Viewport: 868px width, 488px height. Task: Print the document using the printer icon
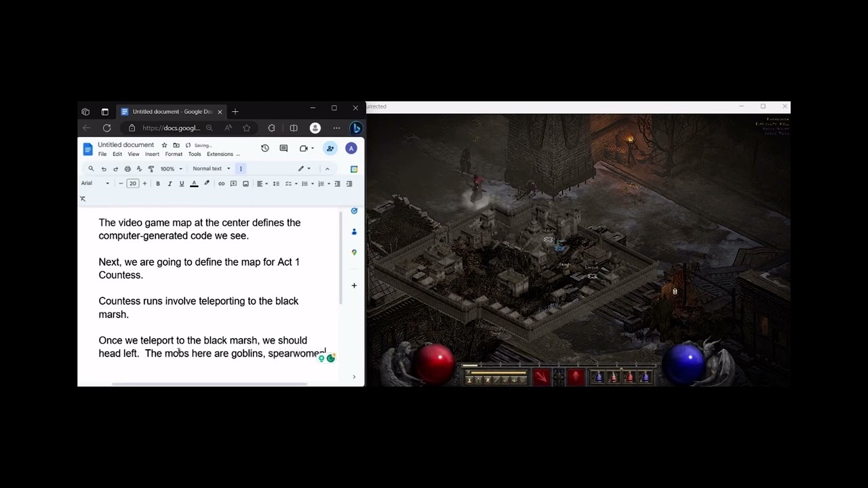tap(127, 169)
